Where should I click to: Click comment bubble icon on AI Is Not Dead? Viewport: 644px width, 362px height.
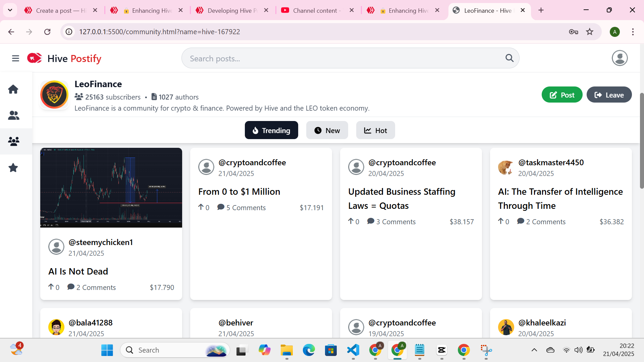71,287
